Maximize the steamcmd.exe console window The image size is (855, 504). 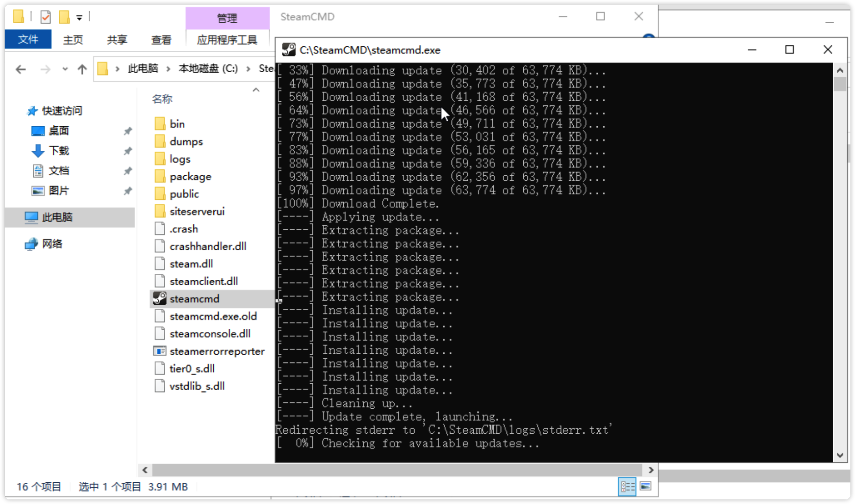[x=790, y=49]
